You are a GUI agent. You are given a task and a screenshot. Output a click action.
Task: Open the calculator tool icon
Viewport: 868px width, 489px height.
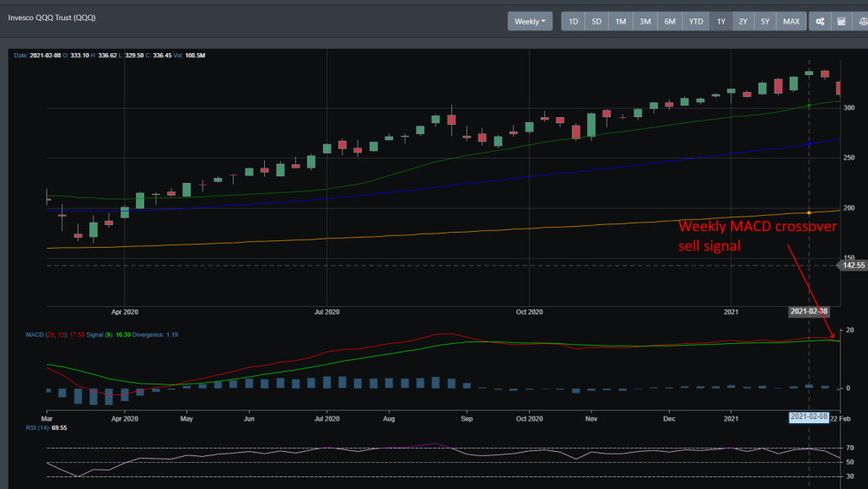(x=842, y=22)
